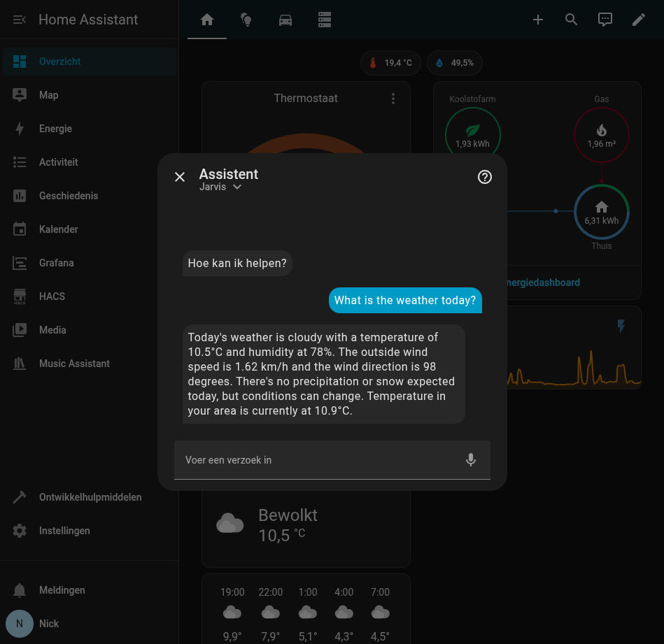The height and width of the screenshot is (644, 664).
Task: Switch to the lights dashboard tab
Action: pos(246,20)
